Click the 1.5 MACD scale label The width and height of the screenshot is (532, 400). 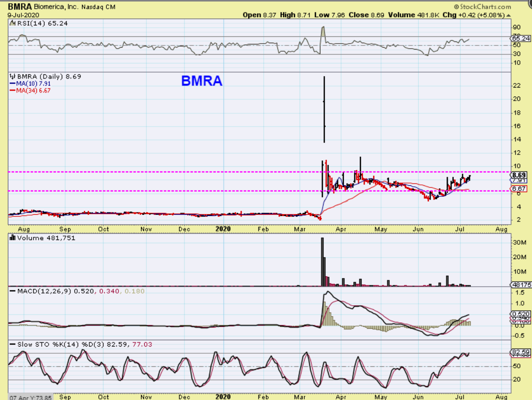tap(520, 293)
